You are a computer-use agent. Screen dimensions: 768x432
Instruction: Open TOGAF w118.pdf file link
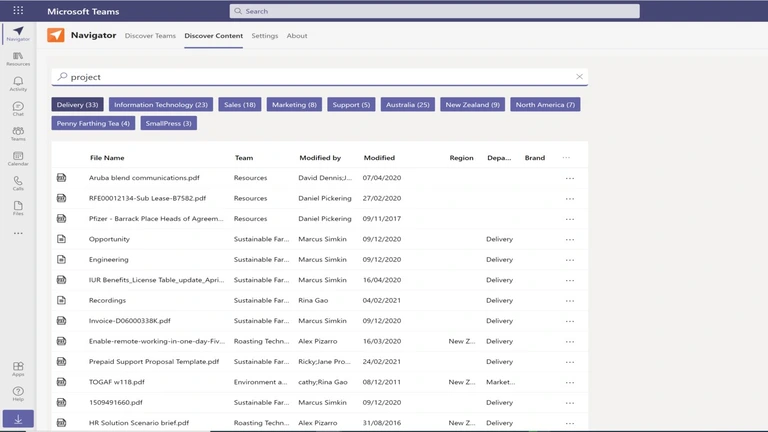click(116, 382)
